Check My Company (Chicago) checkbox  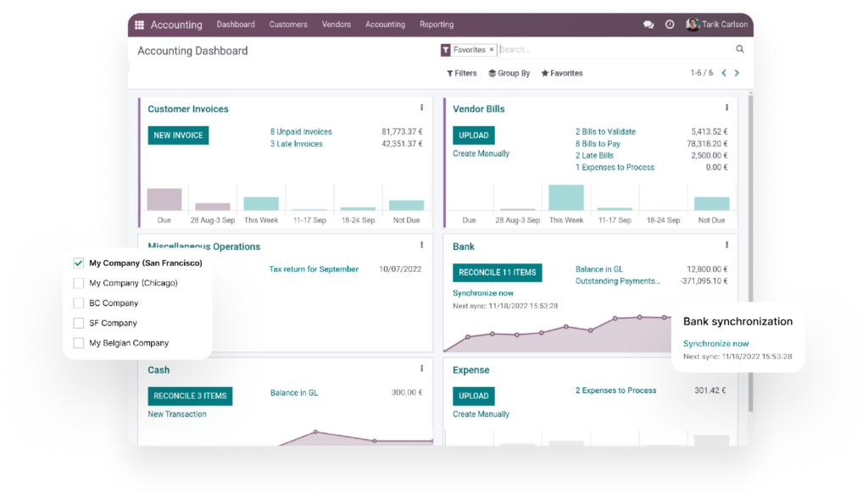(x=78, y=283)
